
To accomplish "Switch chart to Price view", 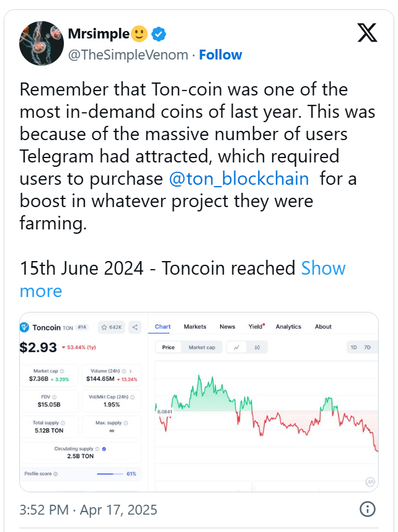I will [x=168, y=347].
